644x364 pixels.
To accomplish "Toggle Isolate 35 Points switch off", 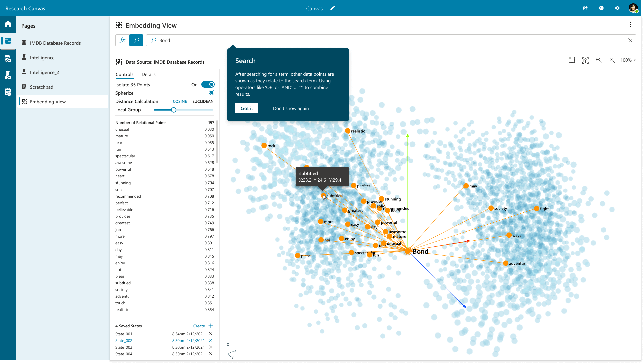I will pos(208,85).
